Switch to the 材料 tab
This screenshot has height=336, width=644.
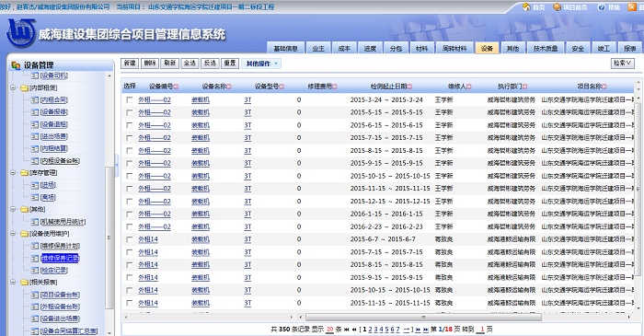click(421, 48)
